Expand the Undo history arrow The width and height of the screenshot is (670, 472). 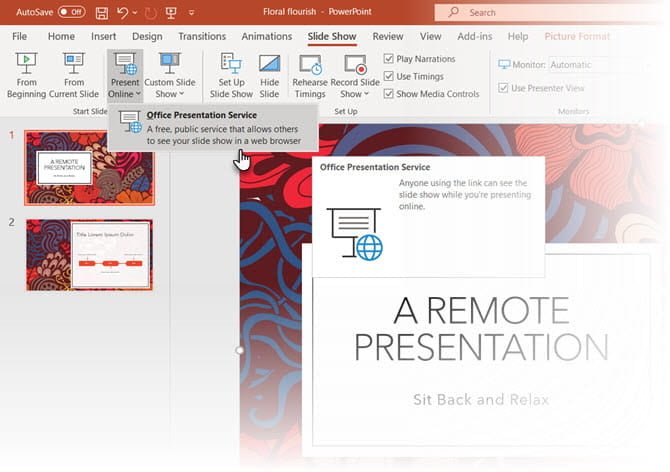[135, 13]
